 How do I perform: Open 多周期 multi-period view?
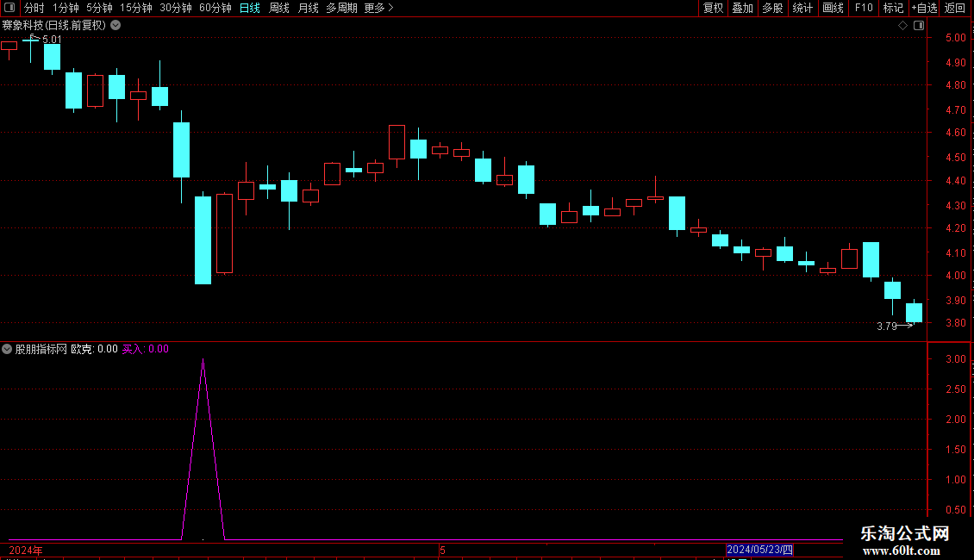(341, 8)
